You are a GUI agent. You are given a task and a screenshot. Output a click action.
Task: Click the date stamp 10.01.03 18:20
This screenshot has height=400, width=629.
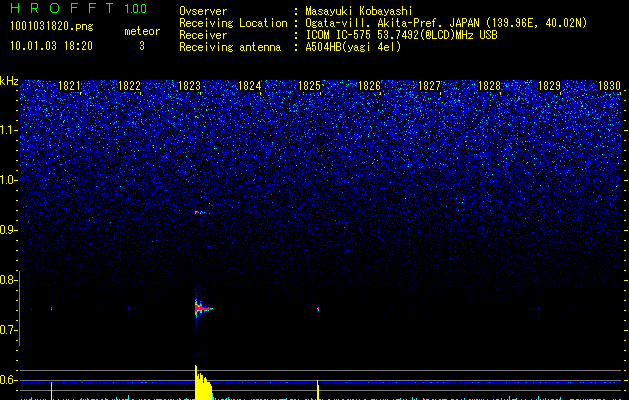point(51,46)
